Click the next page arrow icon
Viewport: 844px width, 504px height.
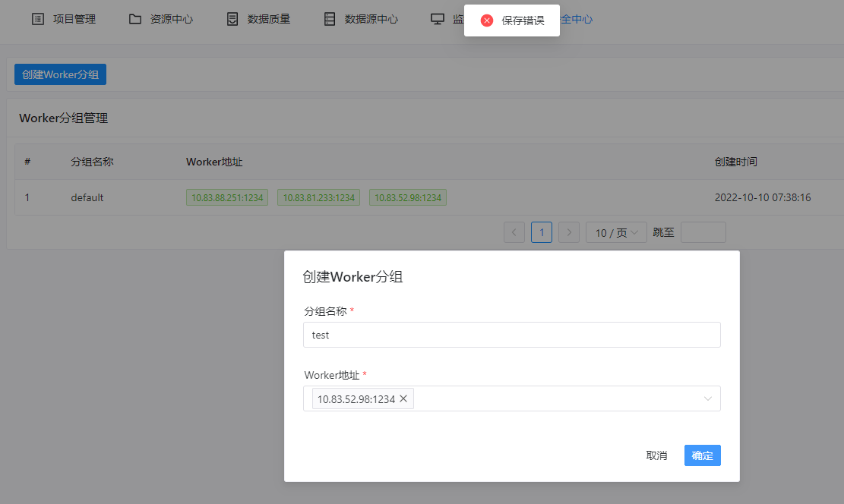(569, 232)
